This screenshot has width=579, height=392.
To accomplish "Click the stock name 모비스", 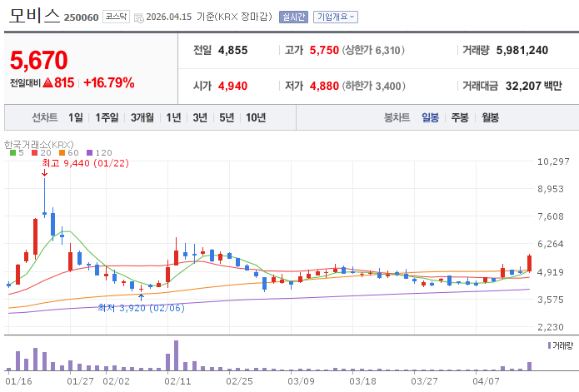I will [34, 16].
